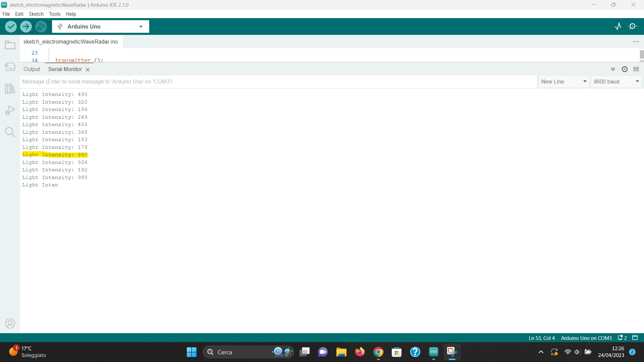
Task: Open the Serial Plotter icon
Action: point(618,26)
